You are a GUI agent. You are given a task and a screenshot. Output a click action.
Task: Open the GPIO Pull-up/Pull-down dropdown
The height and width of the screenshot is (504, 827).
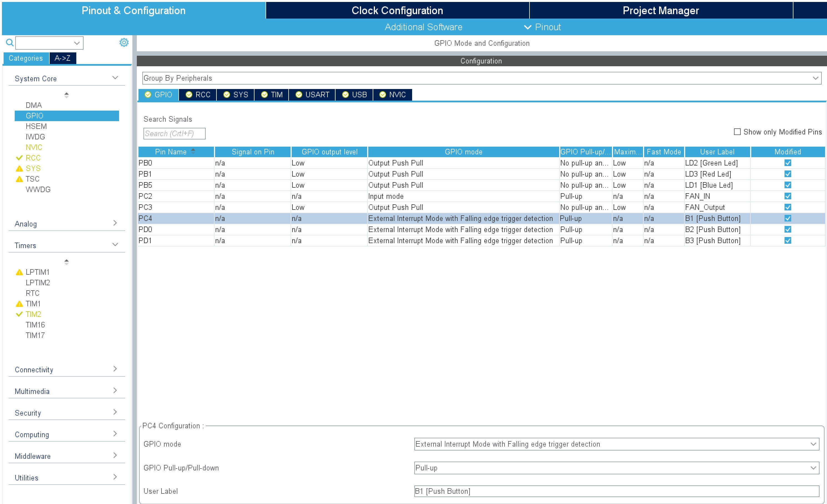[616, 468]
